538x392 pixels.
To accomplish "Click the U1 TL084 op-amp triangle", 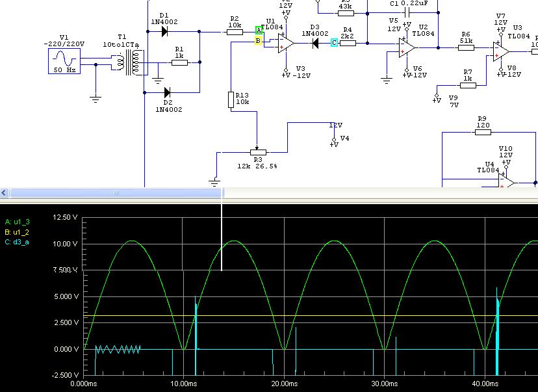I will [285, 43].
